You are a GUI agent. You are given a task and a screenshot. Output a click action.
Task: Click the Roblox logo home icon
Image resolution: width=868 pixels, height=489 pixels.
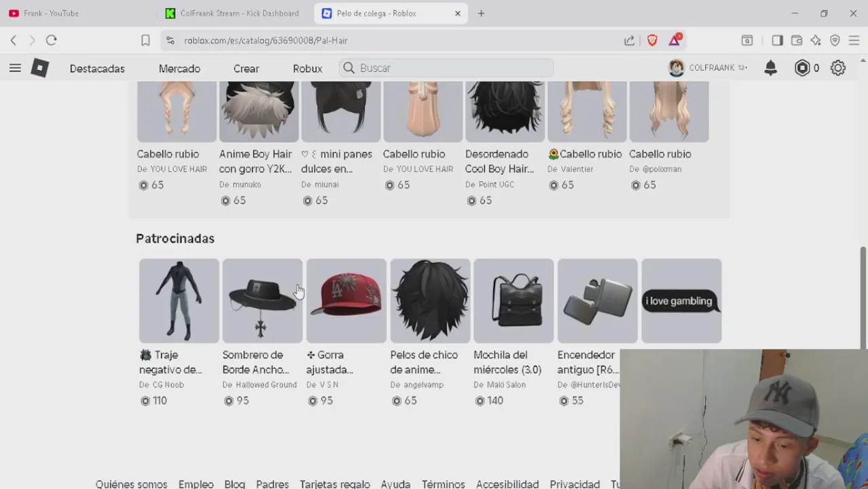[40, 68]
